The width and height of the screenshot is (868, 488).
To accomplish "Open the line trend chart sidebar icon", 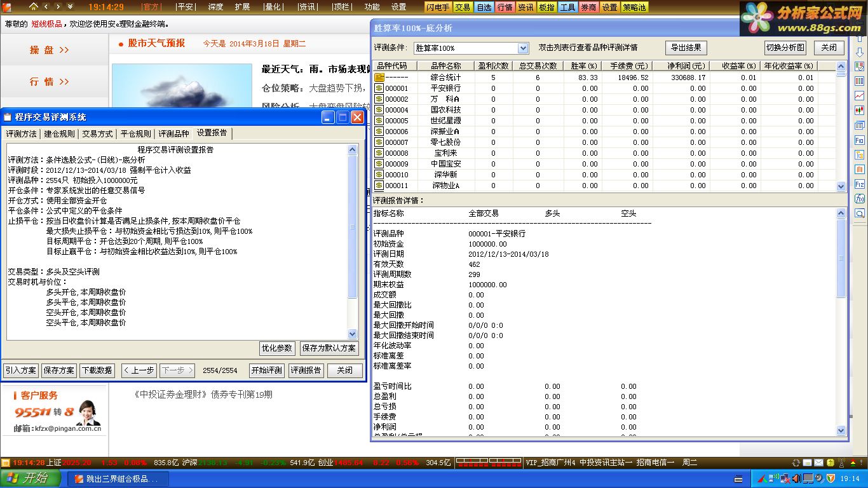I will tap(860, 96).
